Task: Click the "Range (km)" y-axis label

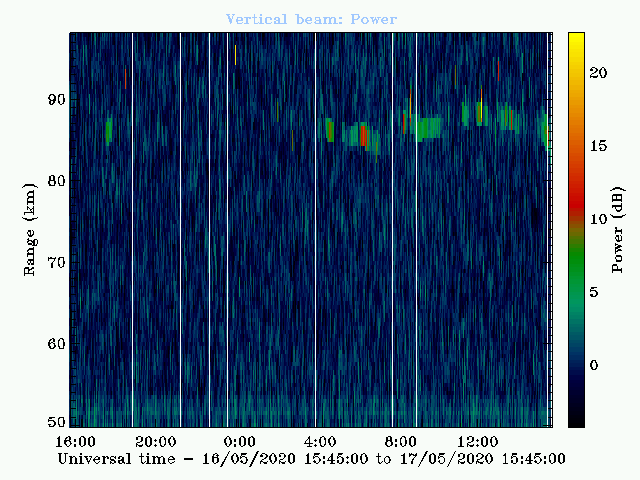Action: (x=31, y=229)
